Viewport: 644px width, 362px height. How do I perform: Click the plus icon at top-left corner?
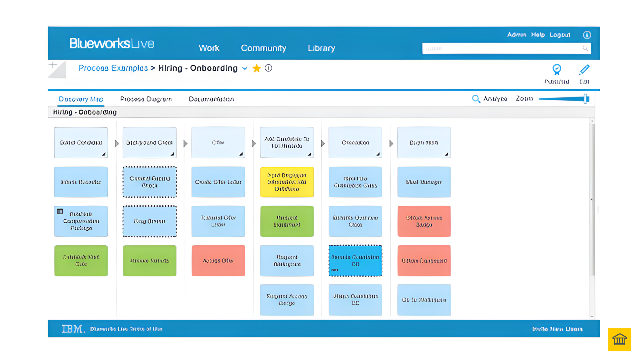pyautogui.click(x=53, y=65)
